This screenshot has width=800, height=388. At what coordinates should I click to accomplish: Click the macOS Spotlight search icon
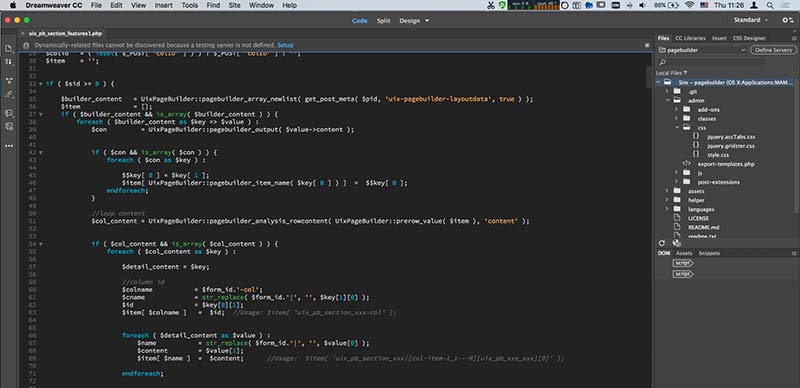click(x=769, y=5)
